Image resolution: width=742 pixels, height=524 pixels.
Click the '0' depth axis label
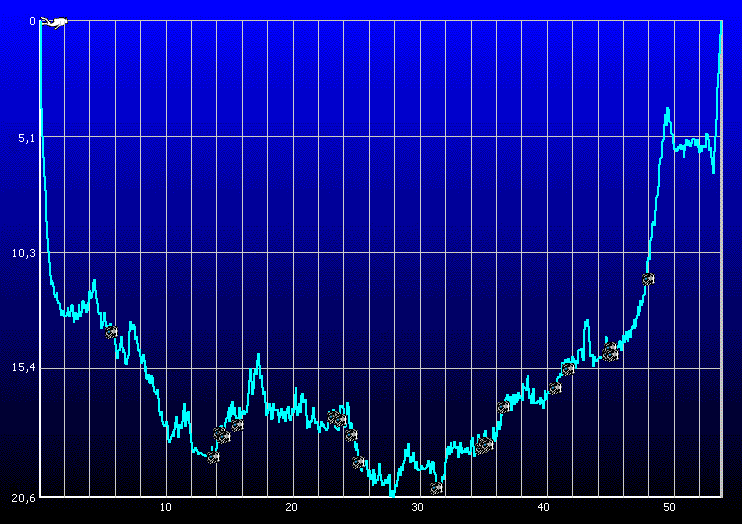(x=32, y=21)
